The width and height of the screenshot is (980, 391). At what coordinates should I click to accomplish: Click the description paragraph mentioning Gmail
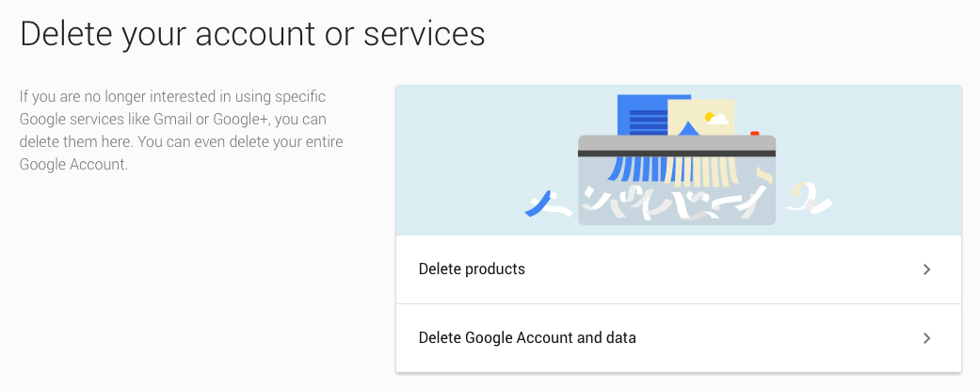[181, 130]
